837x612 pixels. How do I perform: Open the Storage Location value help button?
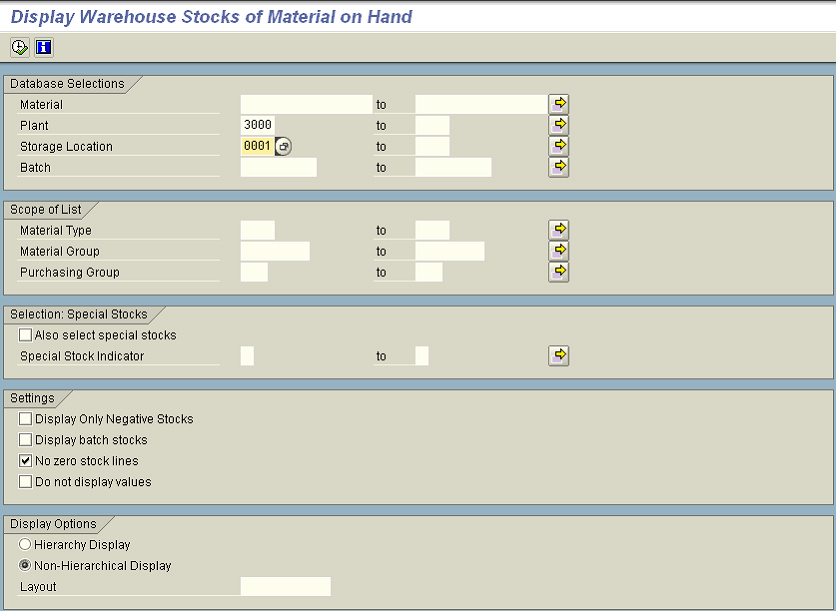284,147
